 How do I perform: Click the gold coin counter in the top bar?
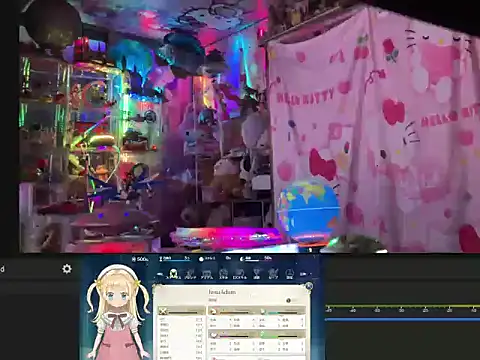coord(140,259)
